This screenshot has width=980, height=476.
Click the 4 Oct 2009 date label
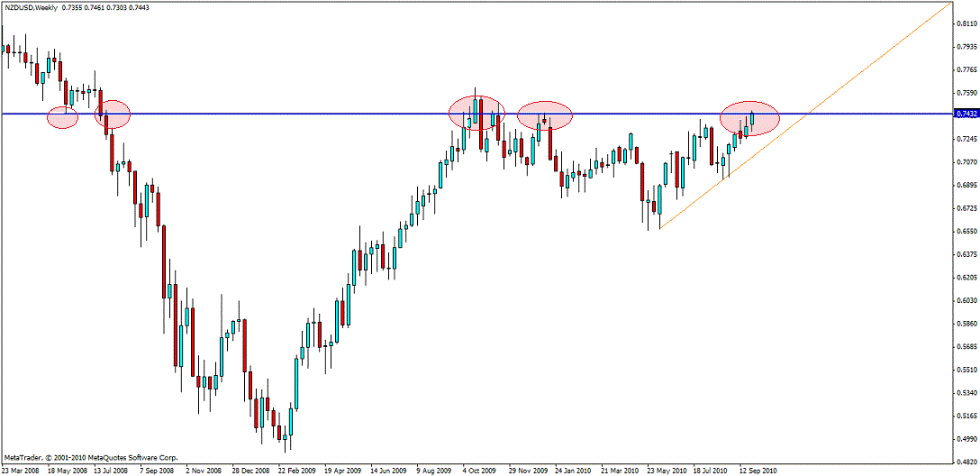[479, 470]
